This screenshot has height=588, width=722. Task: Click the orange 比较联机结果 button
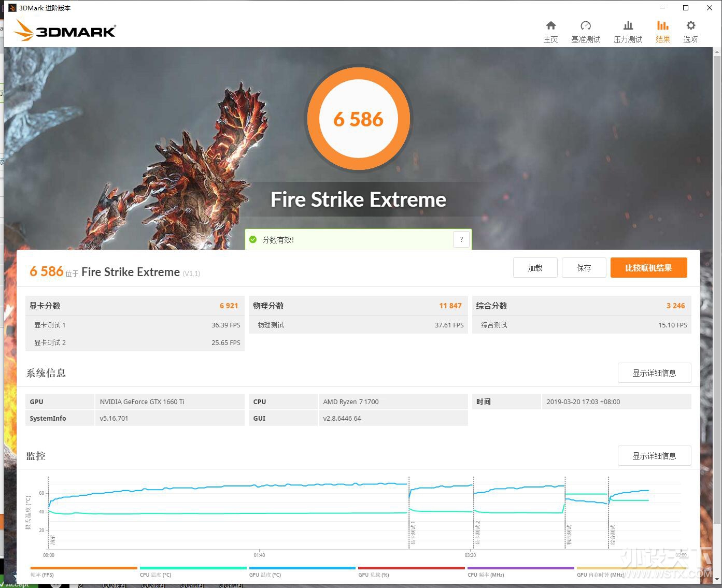coord(649,268)
